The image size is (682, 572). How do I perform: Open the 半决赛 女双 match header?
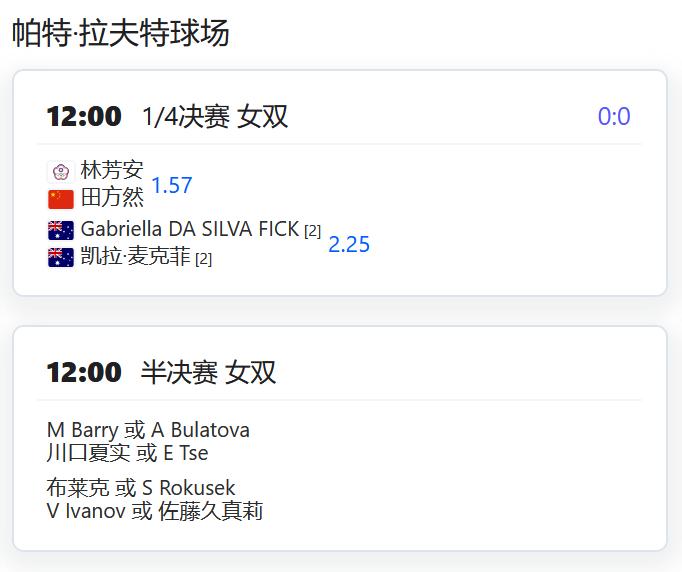pyautogui.click(x=208, y=372)
